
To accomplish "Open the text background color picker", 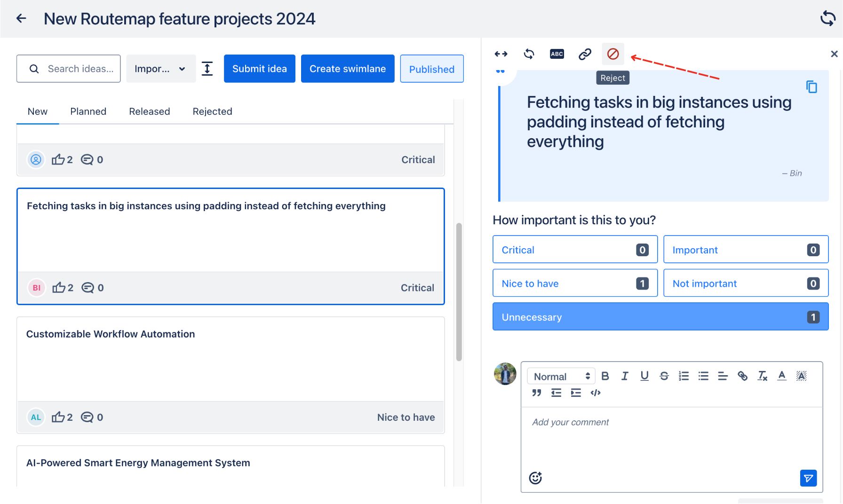I will pos(801,376).
